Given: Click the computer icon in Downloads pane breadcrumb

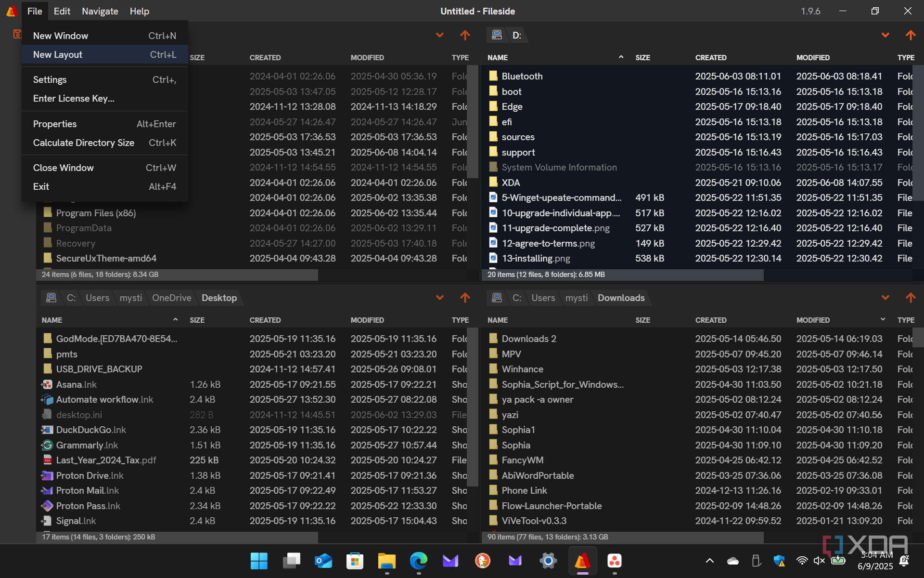Looking at the screenshot, I should point(497,298).
